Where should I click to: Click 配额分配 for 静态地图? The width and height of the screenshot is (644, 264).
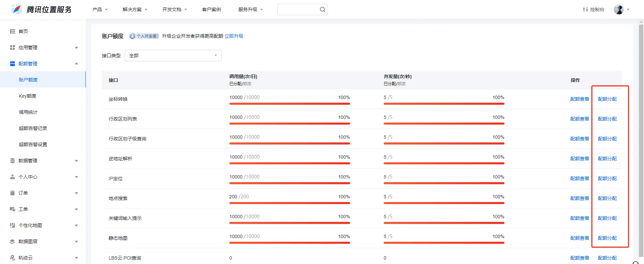tap(607, 238)
